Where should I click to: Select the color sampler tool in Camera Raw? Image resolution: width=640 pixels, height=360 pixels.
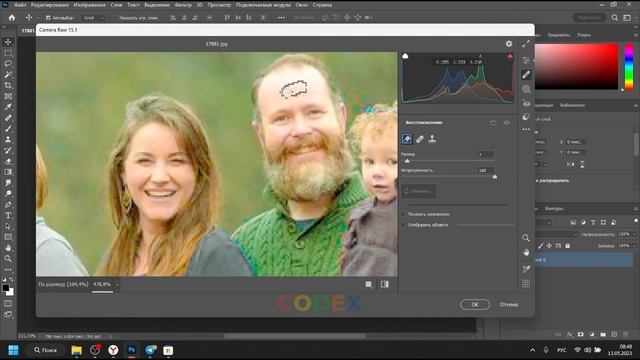point(526,269)
